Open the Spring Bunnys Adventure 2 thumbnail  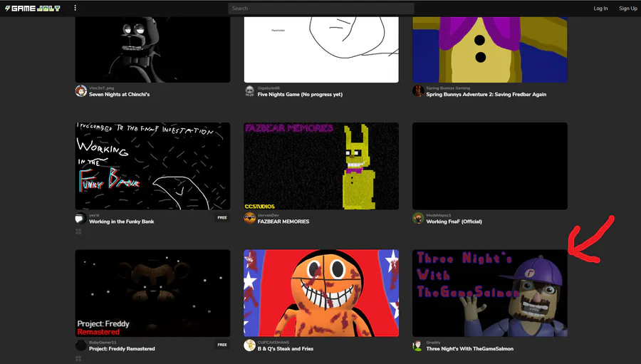(x=490, y=49)
